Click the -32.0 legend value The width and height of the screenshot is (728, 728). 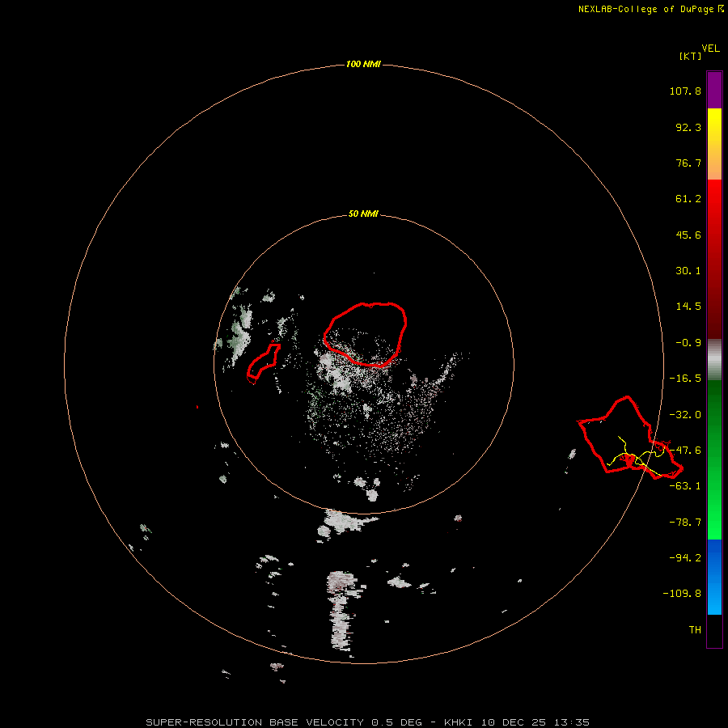[685, 415]
